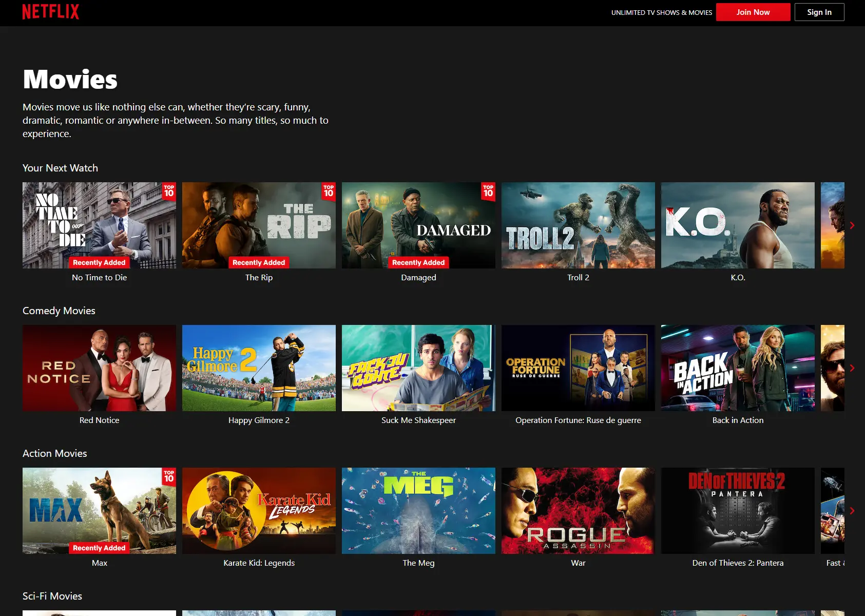Click the Movies page heading

[70, 80]
